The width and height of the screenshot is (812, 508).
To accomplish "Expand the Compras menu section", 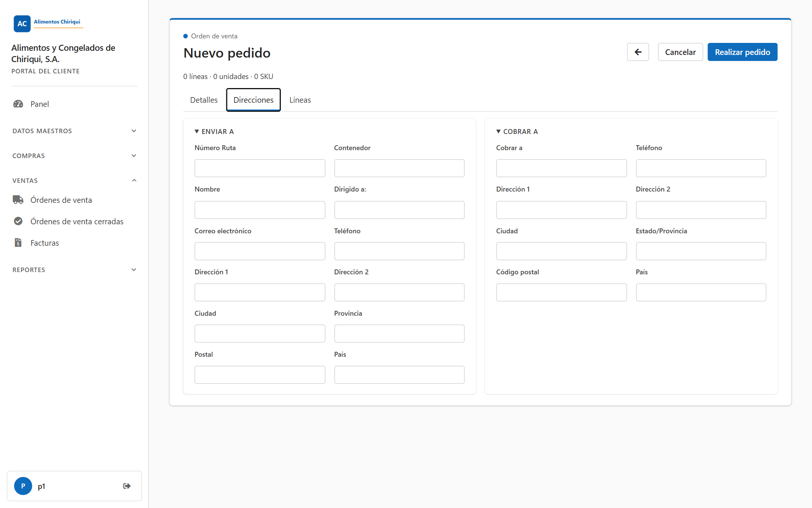I will (x=74, y=156).
